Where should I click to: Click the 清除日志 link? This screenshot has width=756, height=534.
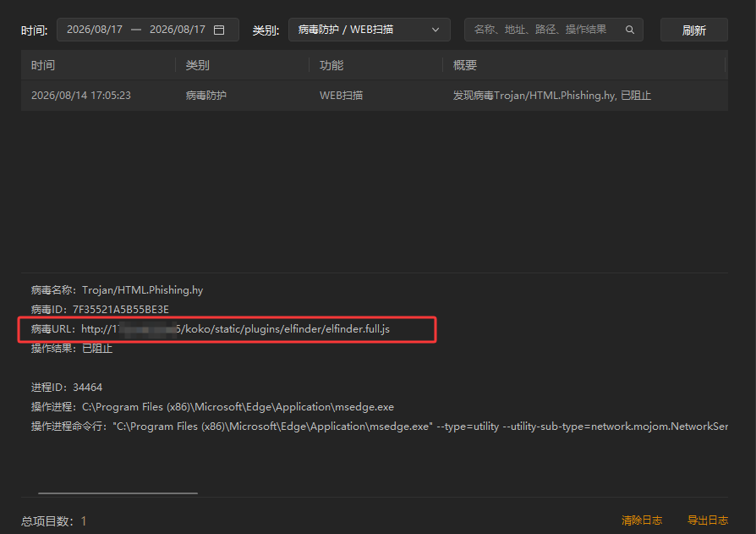(642, 520)
